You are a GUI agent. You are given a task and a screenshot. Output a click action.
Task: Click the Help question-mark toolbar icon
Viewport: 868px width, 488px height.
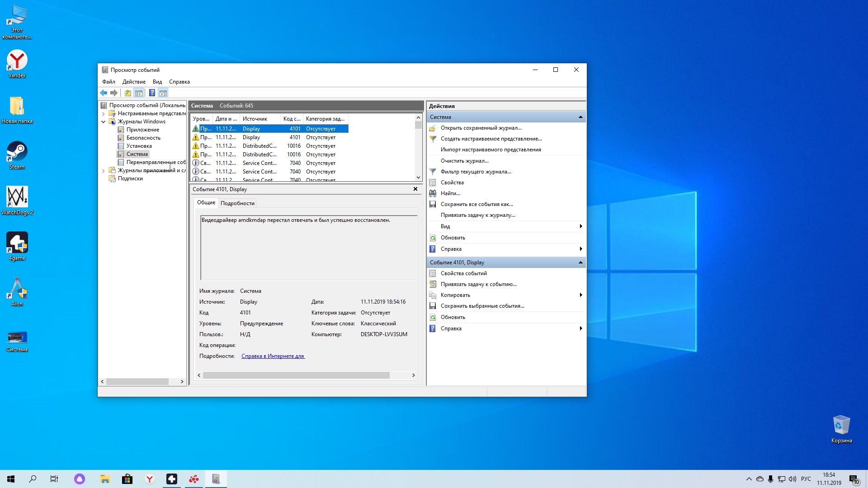coord(152,93)
